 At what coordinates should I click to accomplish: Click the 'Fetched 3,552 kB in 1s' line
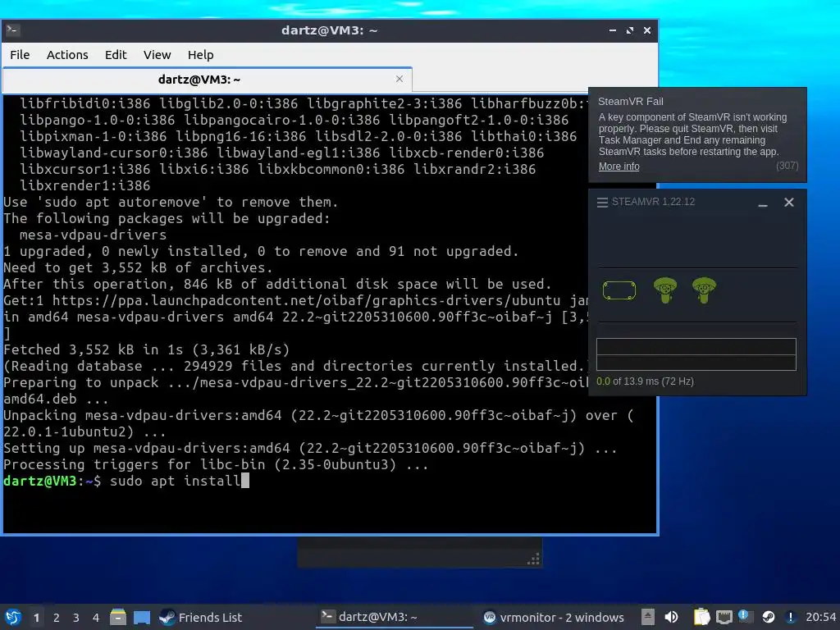pos(146,349)
